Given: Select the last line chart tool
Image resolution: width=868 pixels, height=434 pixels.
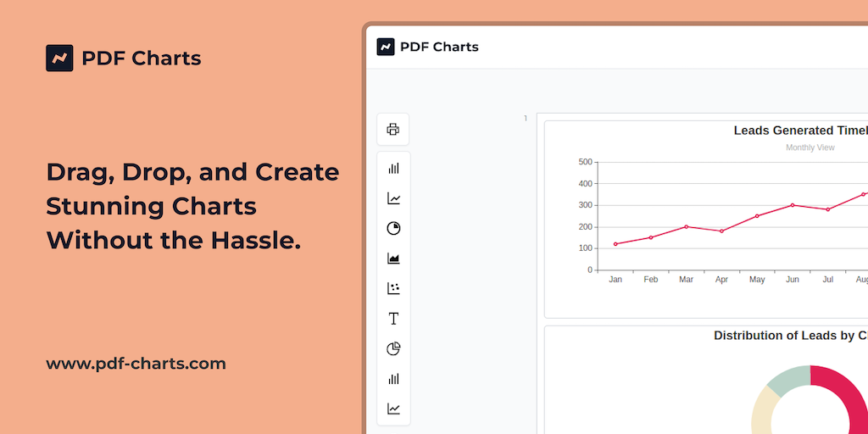Looking at the screenshot, I should [x=393, y=409].
